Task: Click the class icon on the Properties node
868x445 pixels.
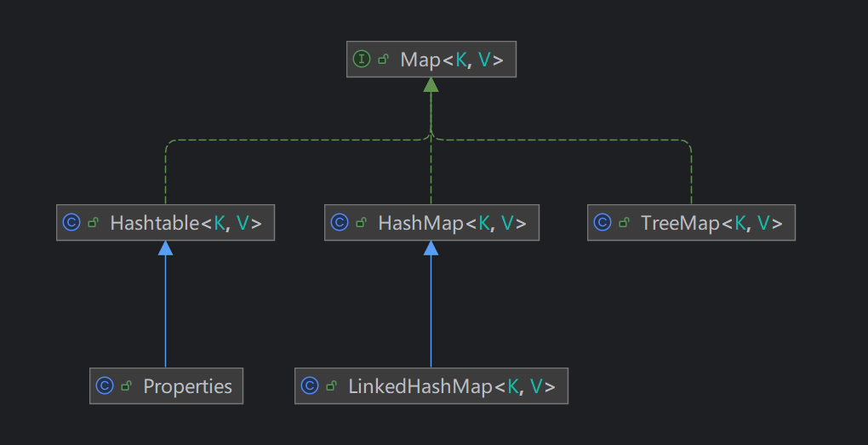Action: pyautogui.click(x=105, y=386)
